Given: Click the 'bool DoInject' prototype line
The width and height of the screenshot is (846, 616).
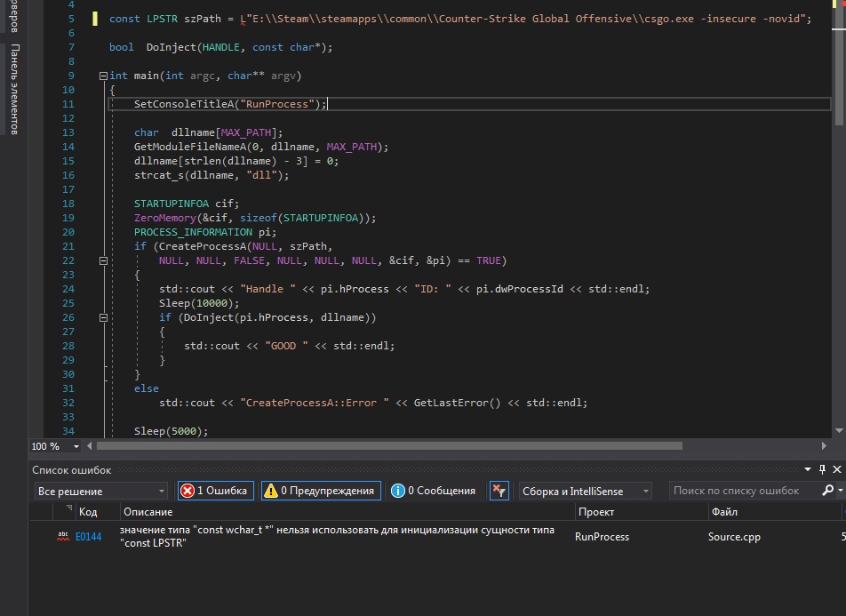Looking at the screenshot, I should 220,47.
